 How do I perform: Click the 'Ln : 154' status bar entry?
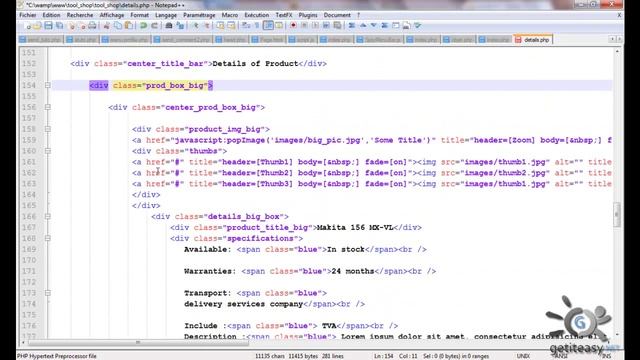pyautogui.click(x=383, y=356)
